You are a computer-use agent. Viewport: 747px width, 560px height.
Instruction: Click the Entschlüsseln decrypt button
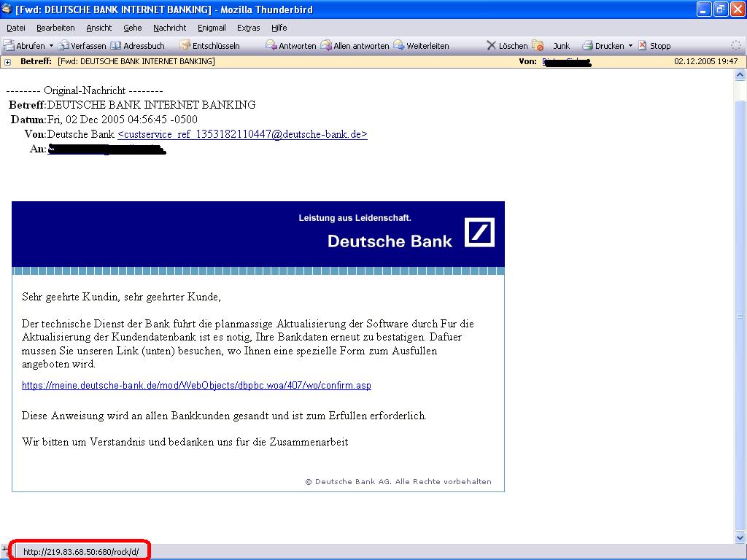[209, 46]
